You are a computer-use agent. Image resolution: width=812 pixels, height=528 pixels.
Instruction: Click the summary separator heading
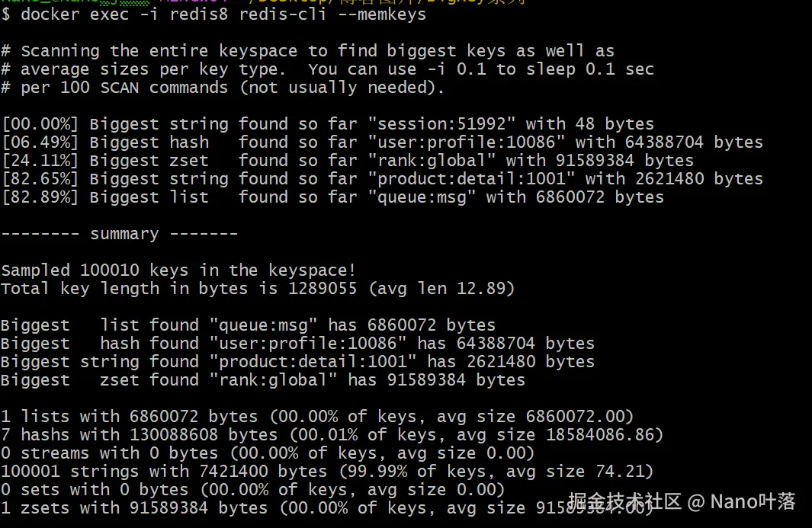coord(120,234)
